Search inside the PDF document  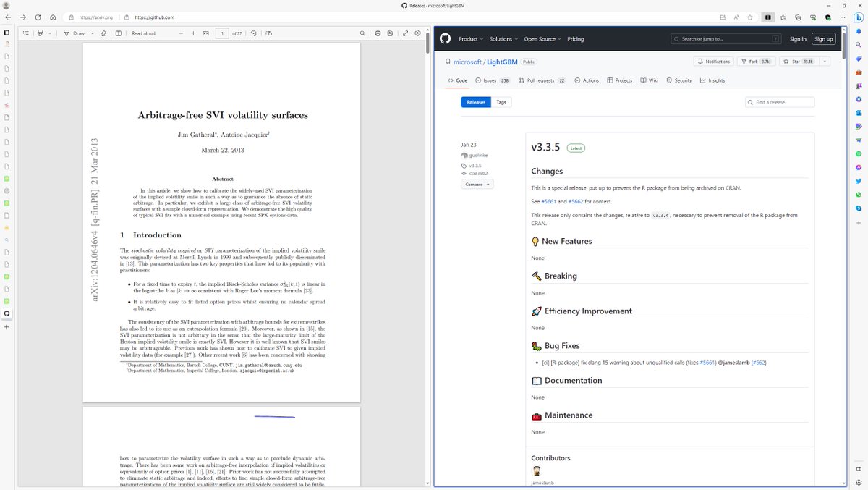(362, 33)
